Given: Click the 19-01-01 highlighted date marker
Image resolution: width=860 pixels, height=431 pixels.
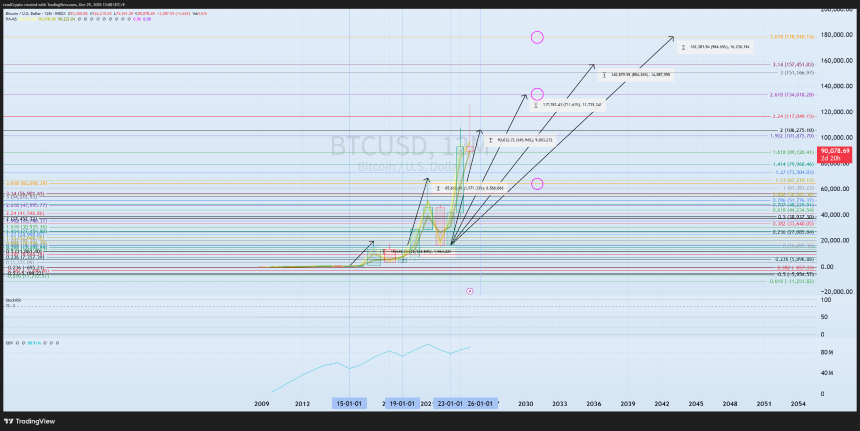Looking at the screenshot, I should pyautogui.click(x=402, y=404).
